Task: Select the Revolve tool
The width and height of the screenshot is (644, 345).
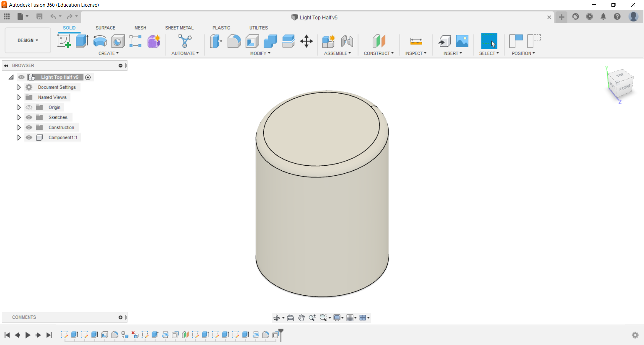Action: point(100,41)
